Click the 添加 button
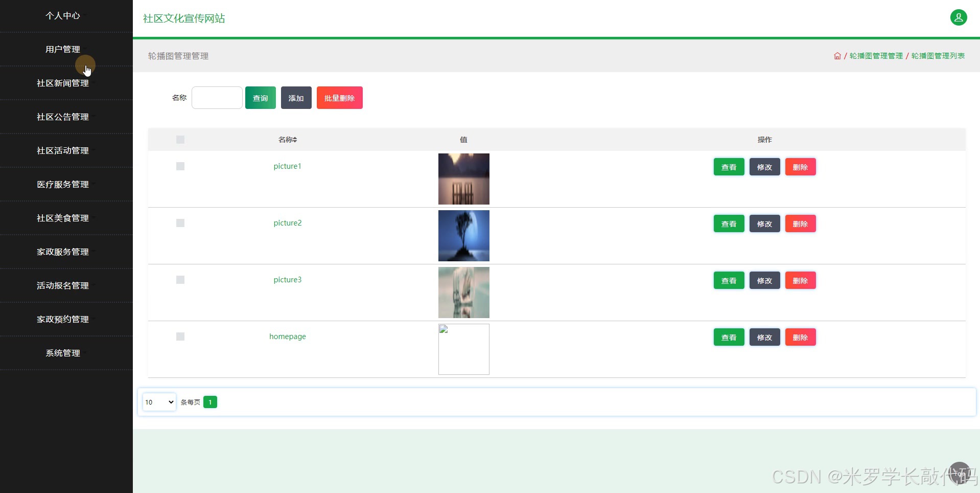Viewport: 980px width, 493px height. [x=296, y=98]
